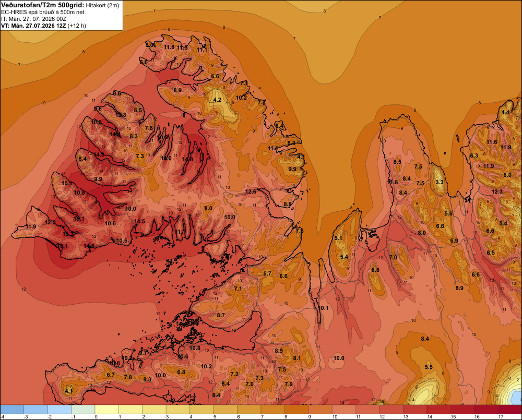Click the 14.9 temperature value on the map
The width and height of the screenshot is (522, 420).
coord(99,154)
